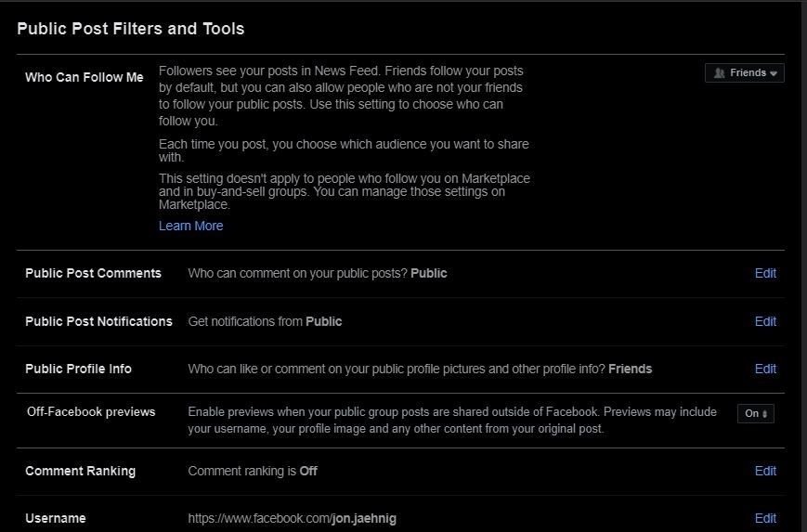The image size is (807, 532).
Task: Select the Comment Ranking row label
Action: click(80, 471)
